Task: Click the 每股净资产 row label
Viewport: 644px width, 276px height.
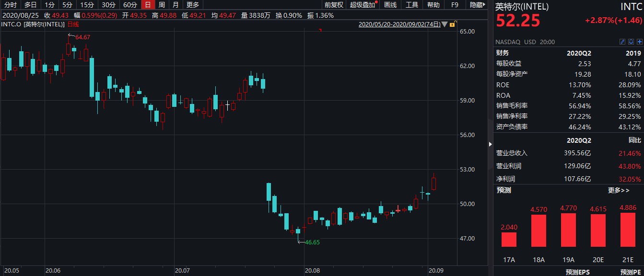Action: 512,74
